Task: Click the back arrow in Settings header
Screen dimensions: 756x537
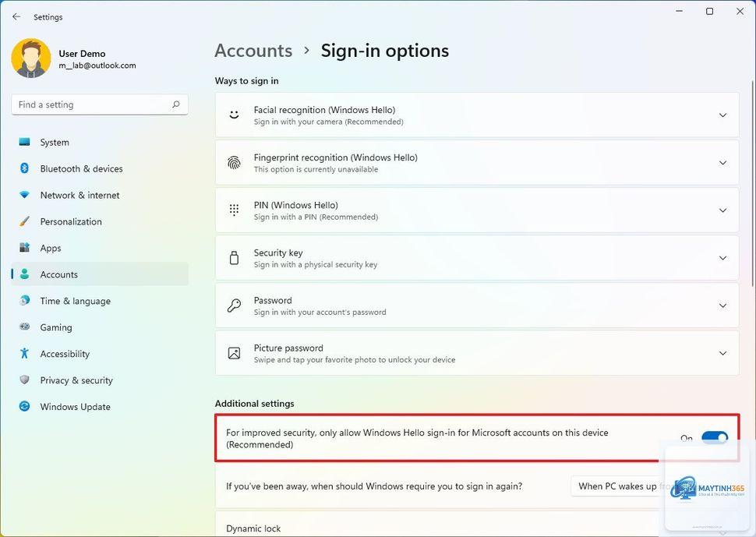Action: [16, 17]
